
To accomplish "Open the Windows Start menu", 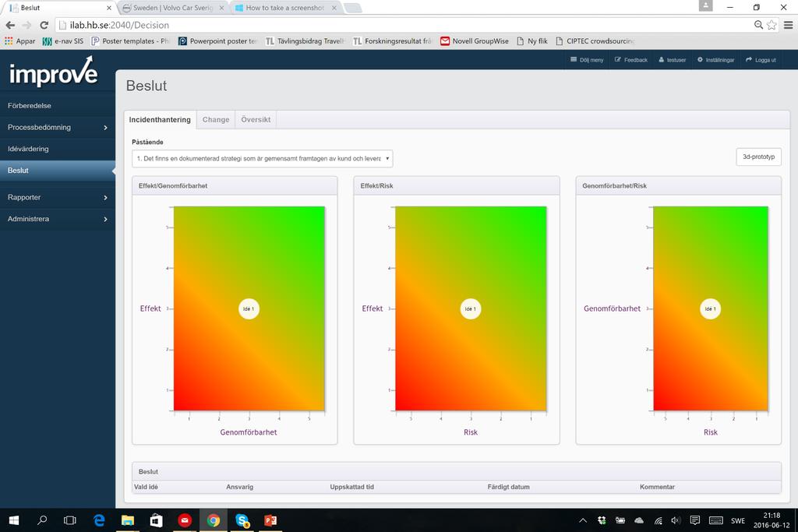I will coord(14,520).
